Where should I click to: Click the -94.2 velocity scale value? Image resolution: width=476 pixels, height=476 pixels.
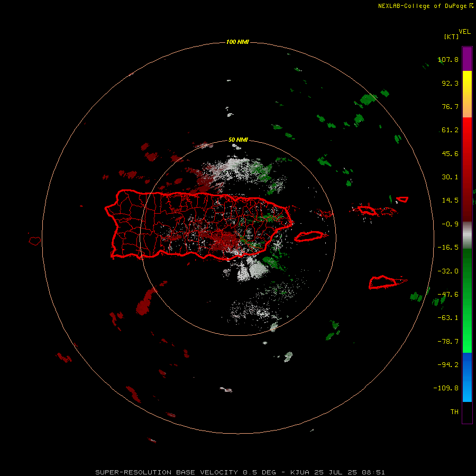(448, 364)
